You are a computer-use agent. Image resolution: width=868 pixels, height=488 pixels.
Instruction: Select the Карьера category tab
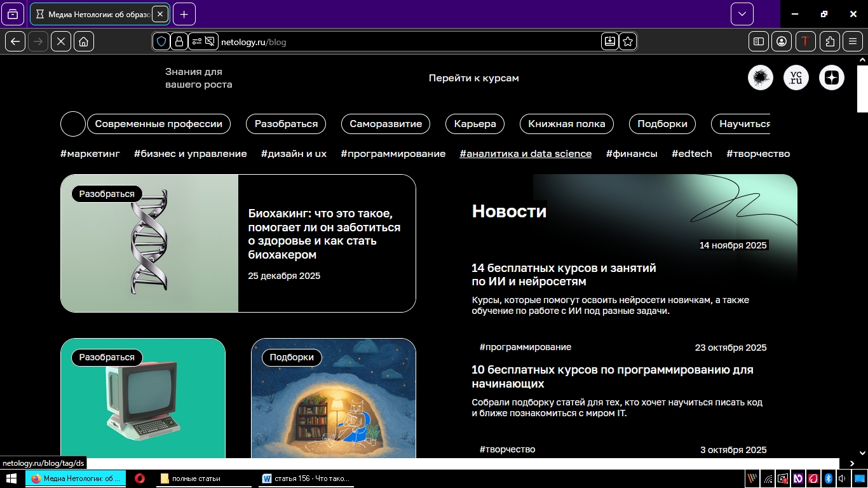[x=475, y=124]
